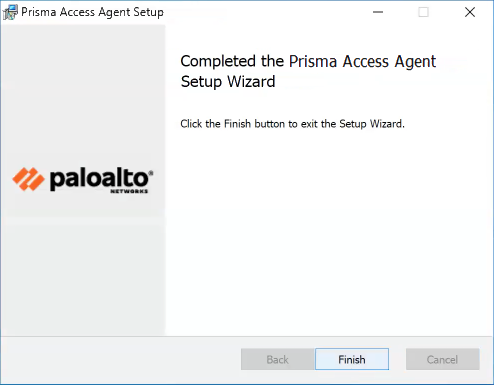Click the empty footer area left of Back
This screenshot has width=494, height=385.
tap(120, 360)
